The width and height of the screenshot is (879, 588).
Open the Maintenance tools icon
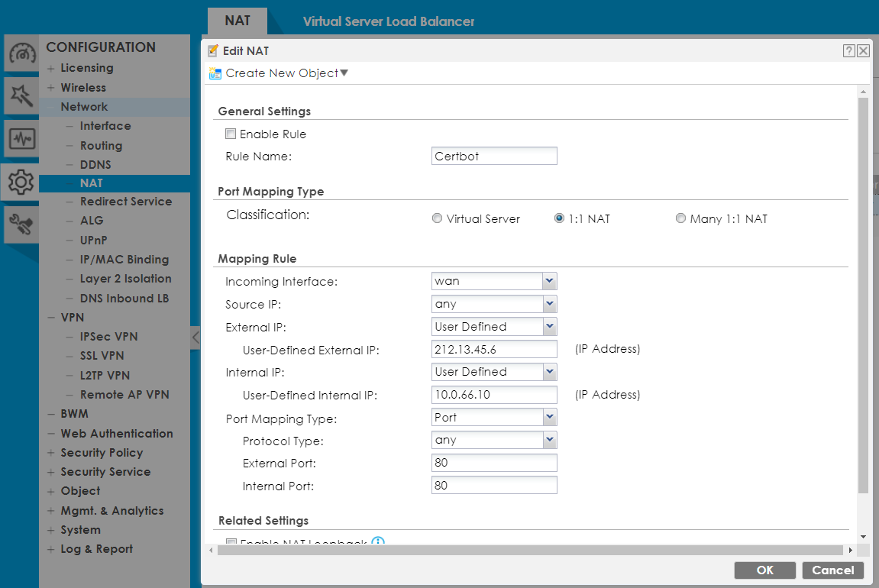coord(22,225)
